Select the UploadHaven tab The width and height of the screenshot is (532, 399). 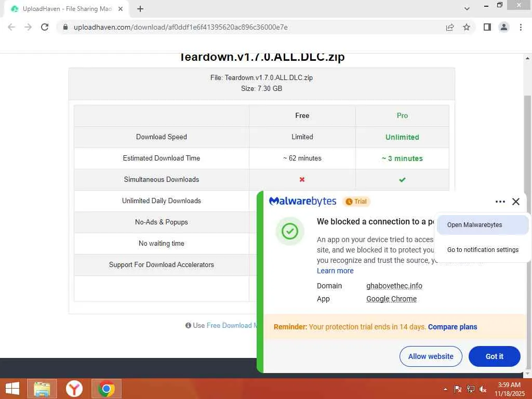(x=67, y=9)
